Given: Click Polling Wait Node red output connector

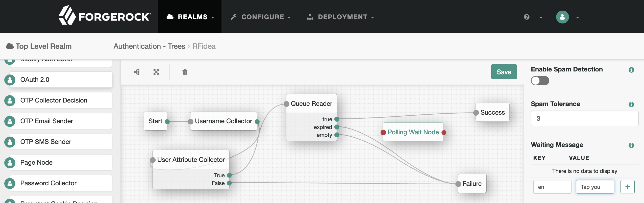Looking at the screenshot, I should (444, 132).
